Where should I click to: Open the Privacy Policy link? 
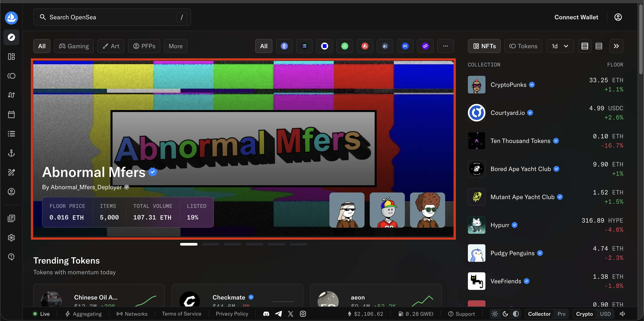(x=232, y=314)
